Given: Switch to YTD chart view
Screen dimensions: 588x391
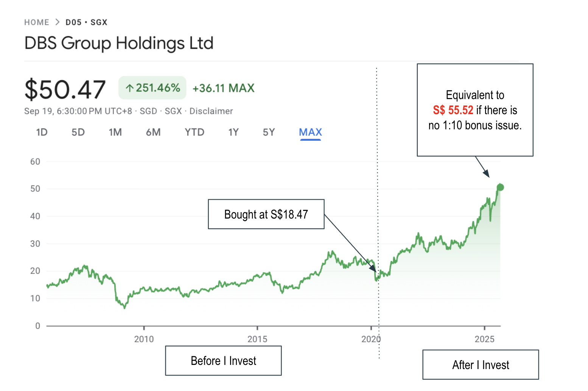Looking at the screenshot, I should [194, 132].
